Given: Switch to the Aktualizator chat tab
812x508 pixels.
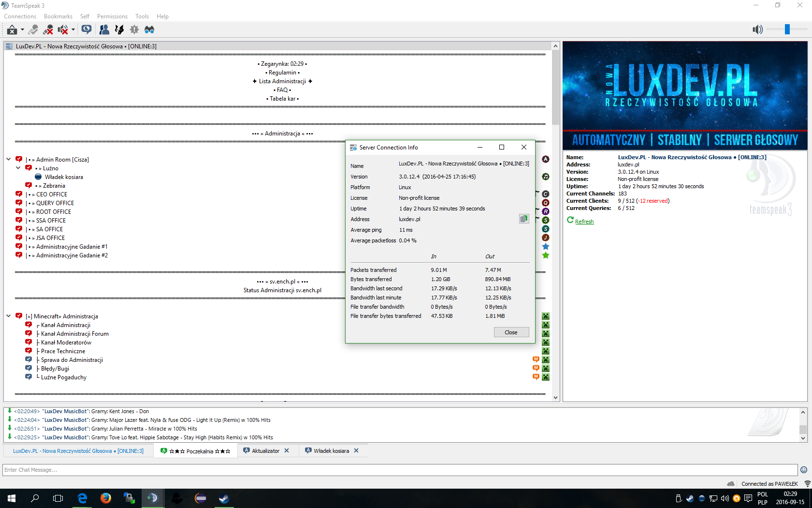Looking at the screenshot, I should coord(265,451).
